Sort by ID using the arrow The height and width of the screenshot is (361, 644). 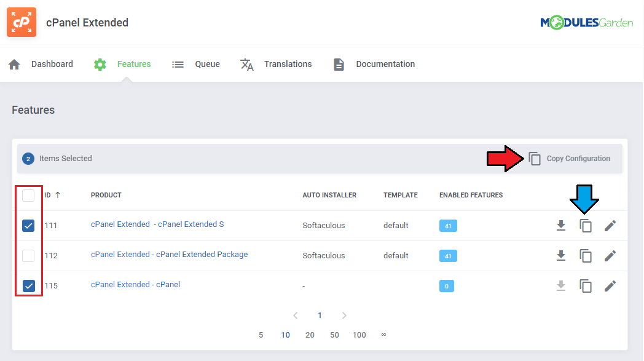click(58, 195)
